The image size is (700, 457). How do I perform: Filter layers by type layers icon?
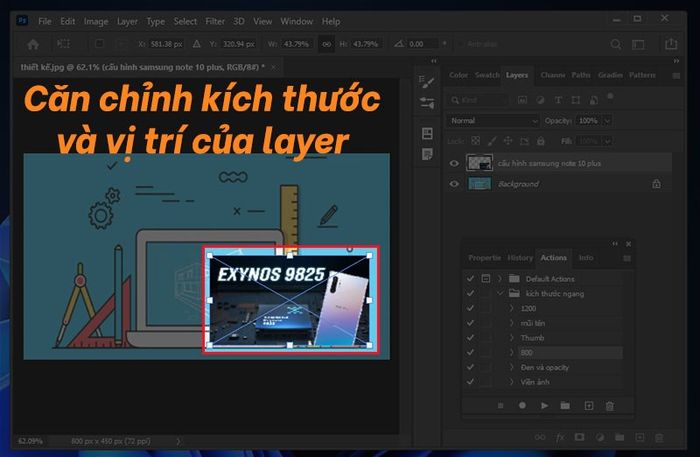point(558,100)
